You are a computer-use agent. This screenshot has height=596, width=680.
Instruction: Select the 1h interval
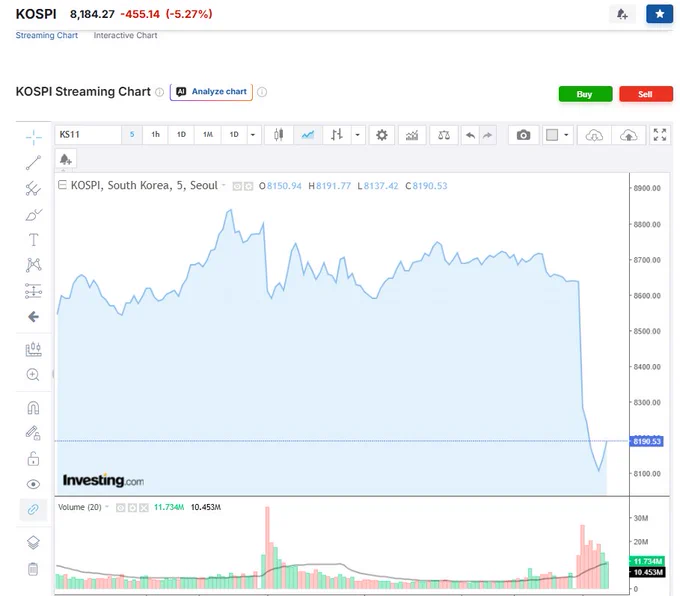[155, 134]
